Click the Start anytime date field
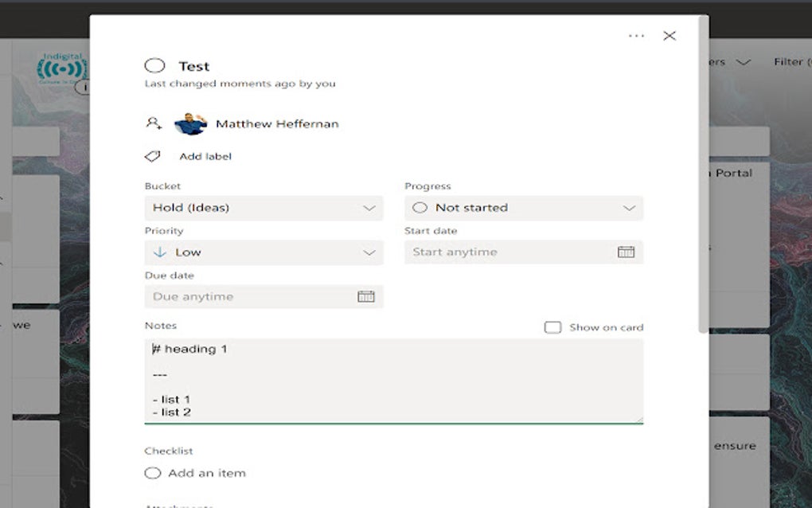Image resolution: width=812 pixels, height=508 pixels. (x=509, y=252)
